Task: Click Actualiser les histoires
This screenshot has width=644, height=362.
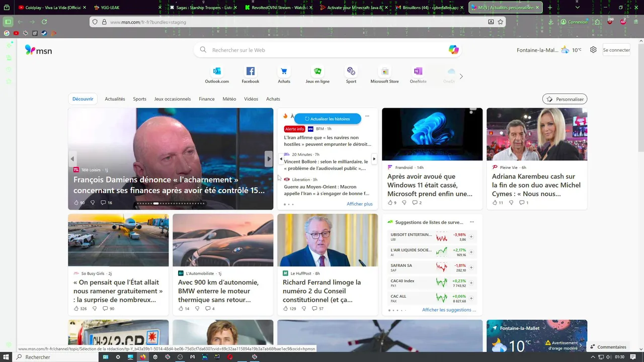Action: click(x=328, y=119)
